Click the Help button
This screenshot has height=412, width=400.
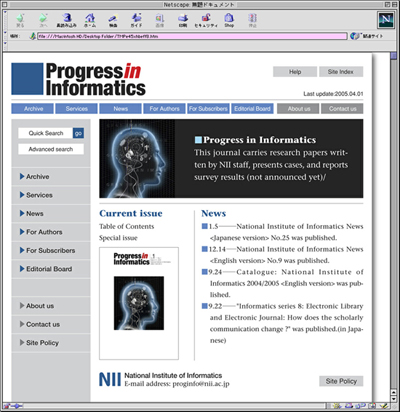[x=295, y=72]
